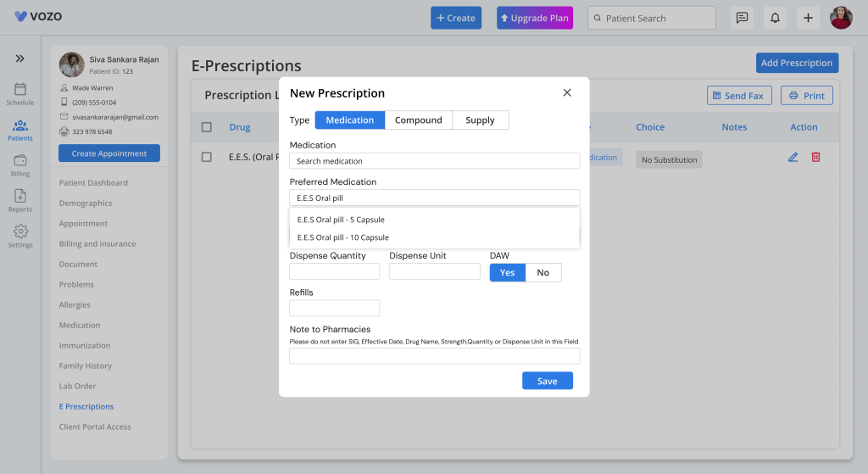Expand the collapsed sidebar with double chevron

pos(20,59)
